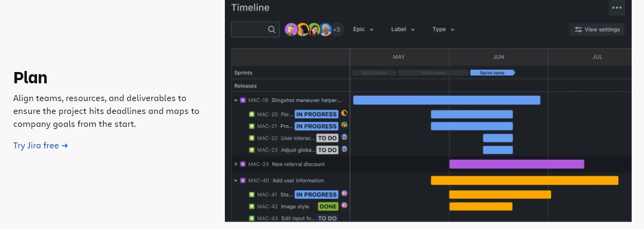Click the MAC-22 assignee avatar
The height and width of the screenshot is (229, 644).
345,137
